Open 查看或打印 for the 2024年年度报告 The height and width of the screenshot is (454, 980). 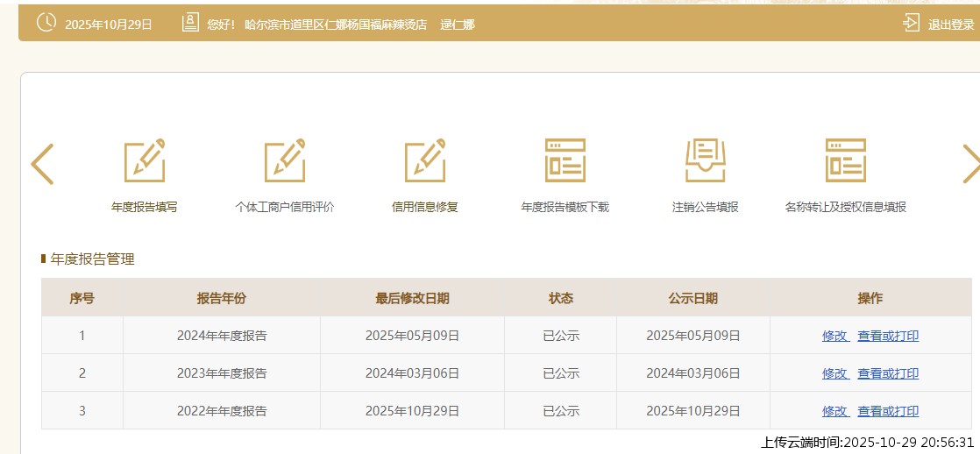point(888,336)
